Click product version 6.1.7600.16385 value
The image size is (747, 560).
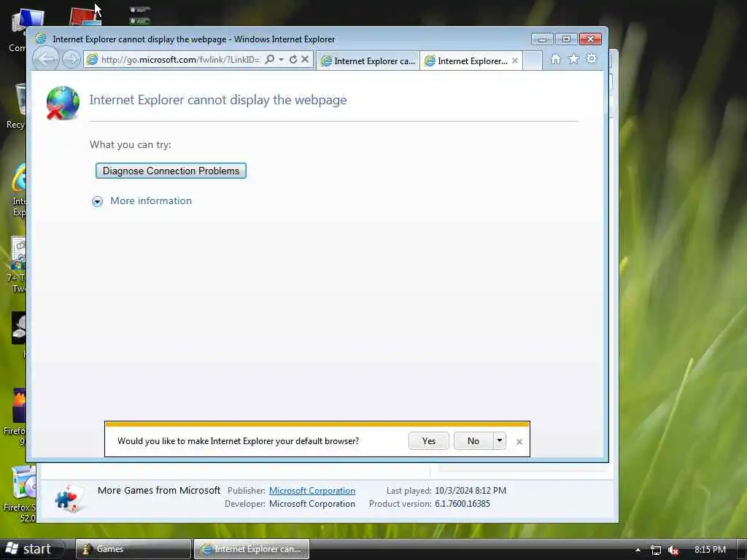coord(462,504)
